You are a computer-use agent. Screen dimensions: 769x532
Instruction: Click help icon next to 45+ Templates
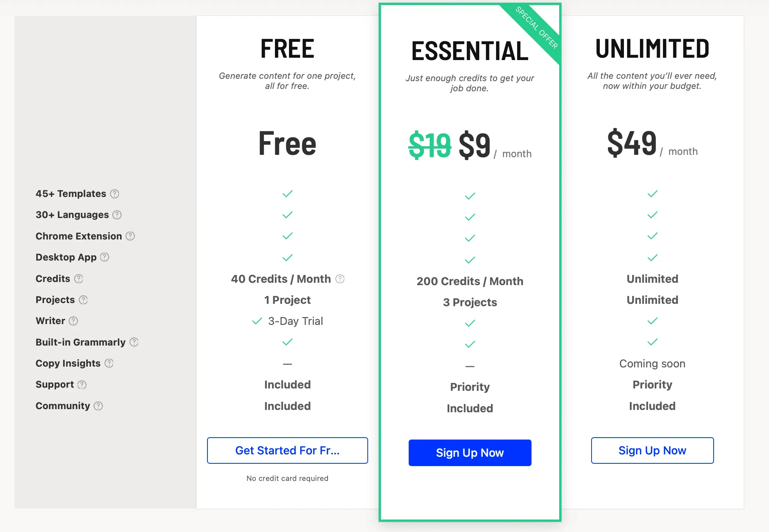pos(114,194)
